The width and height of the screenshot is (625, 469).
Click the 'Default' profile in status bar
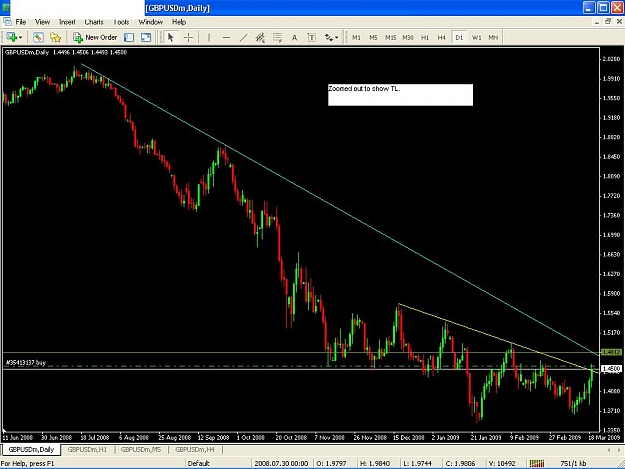pyautogui.click(x=199, y=463)
